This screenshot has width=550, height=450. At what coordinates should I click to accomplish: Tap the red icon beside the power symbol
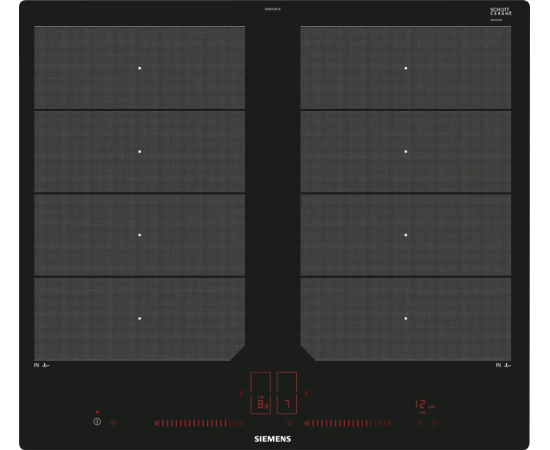113,423
